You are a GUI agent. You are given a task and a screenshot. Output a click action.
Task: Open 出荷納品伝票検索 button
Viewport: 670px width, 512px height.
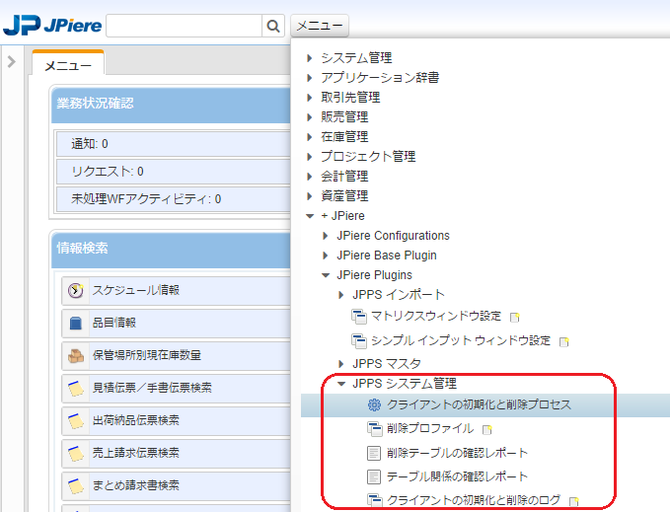[176, 421]
